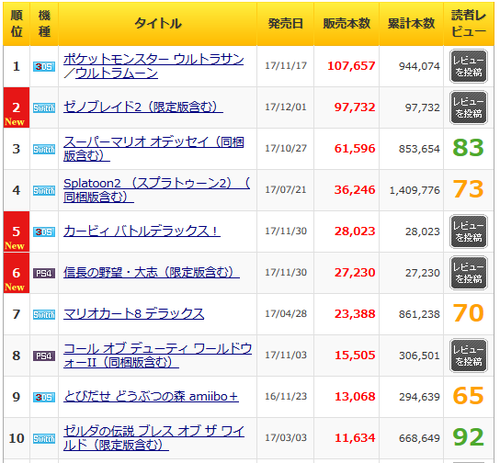Click the PS4 icon in the Call of Duty row

coord(44,356)
